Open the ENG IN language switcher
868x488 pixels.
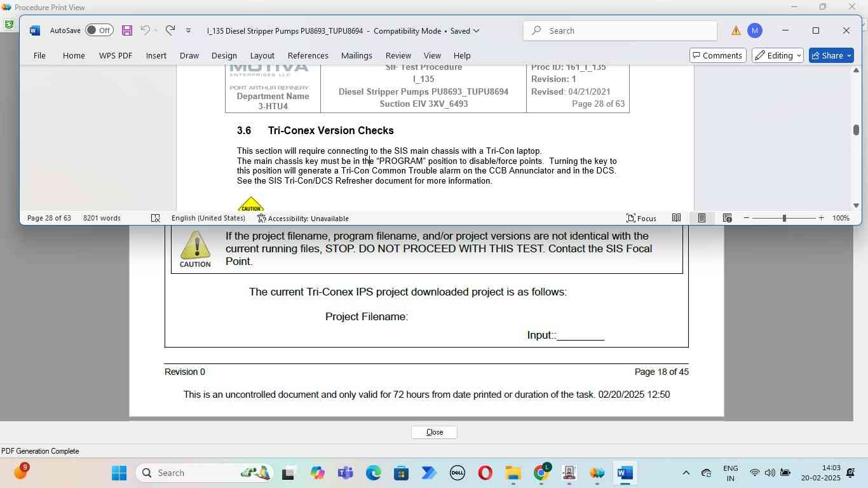point(730,473)
